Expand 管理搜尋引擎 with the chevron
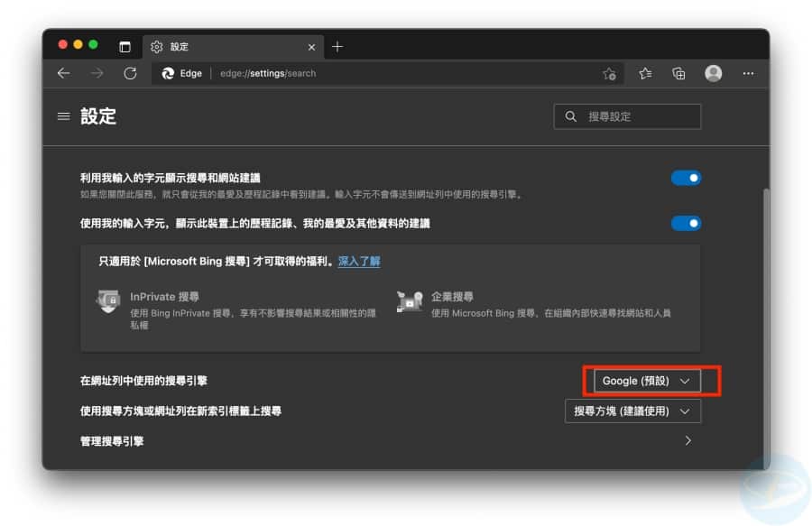The width and height of the screenshot is (812, 526). [x=687, y=441]
